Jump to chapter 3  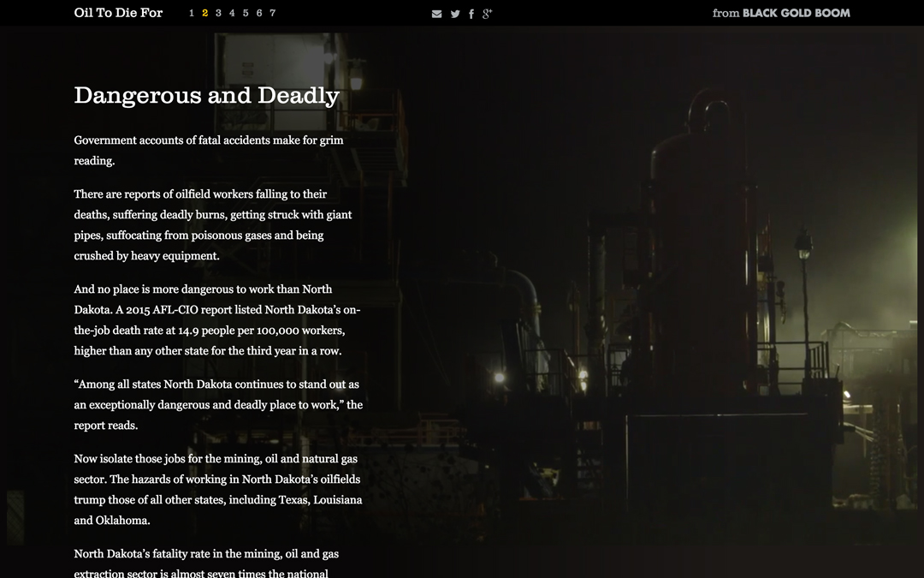(219, 13)
